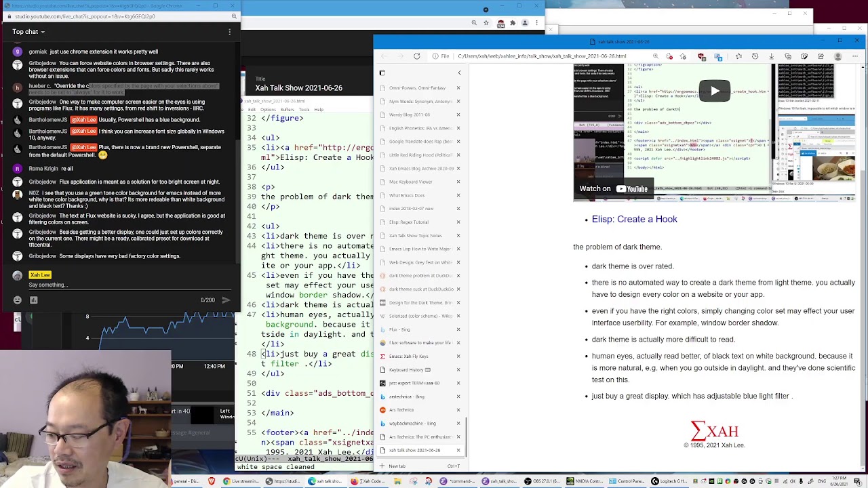Collapse the Edge vertical tabs pane

click(459, 73)
